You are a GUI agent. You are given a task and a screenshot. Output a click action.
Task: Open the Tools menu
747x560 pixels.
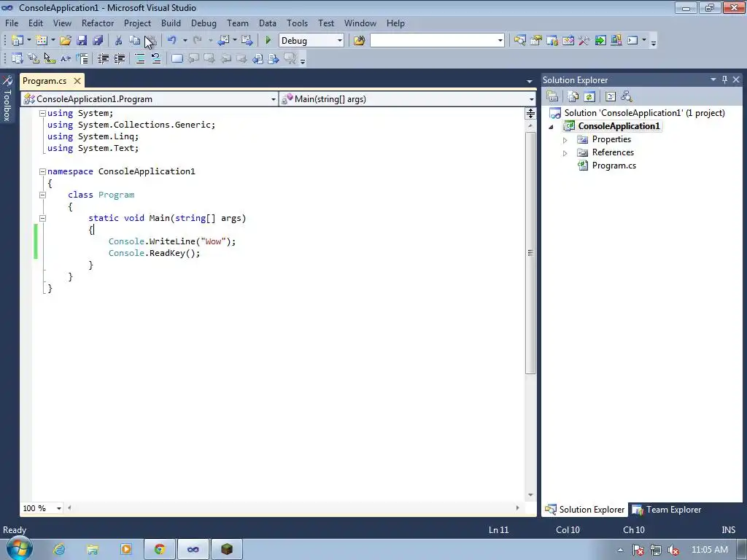coord(298,23)
